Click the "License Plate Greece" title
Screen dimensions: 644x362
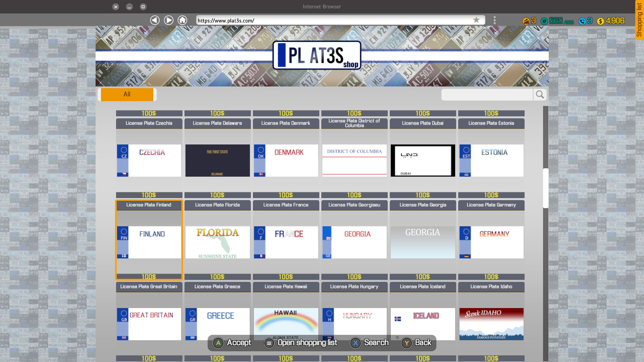coord(218,287)
